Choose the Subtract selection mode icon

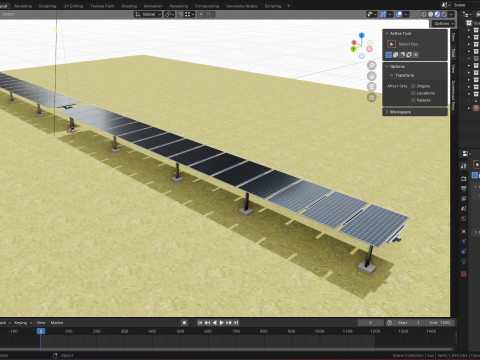click(402, 55)
